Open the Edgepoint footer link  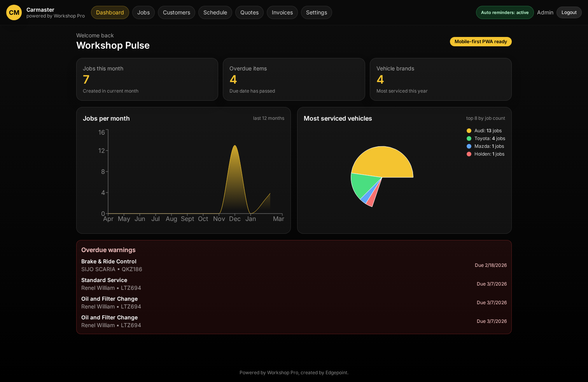(336, 372)
